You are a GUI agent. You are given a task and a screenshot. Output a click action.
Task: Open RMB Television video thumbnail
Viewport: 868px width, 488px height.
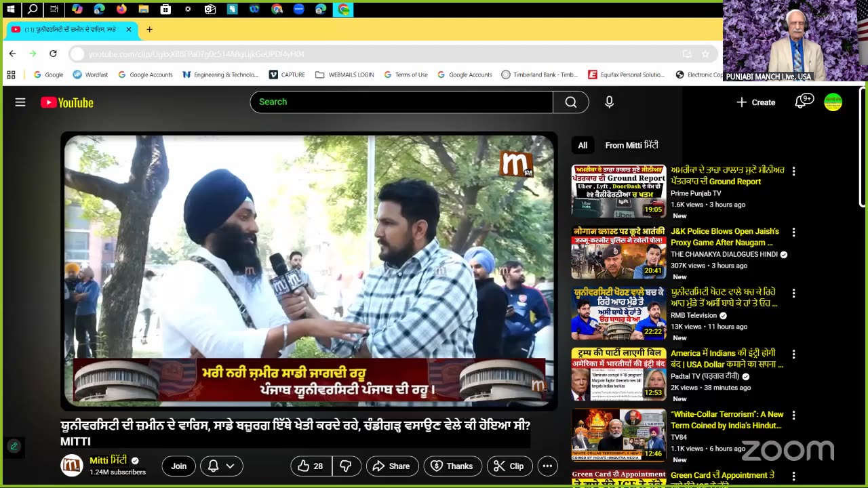[618, 313]
